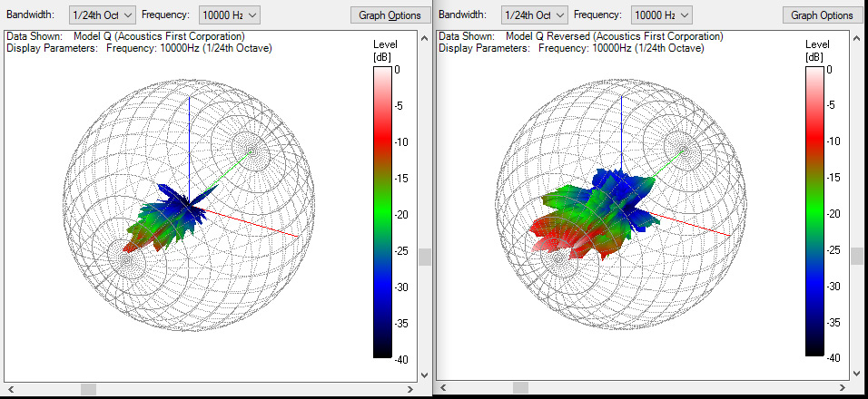Click horizontal scrollbar thumb in Model Q panel
This screenshot has width=868, height=399.
click(x=88, y=389)
